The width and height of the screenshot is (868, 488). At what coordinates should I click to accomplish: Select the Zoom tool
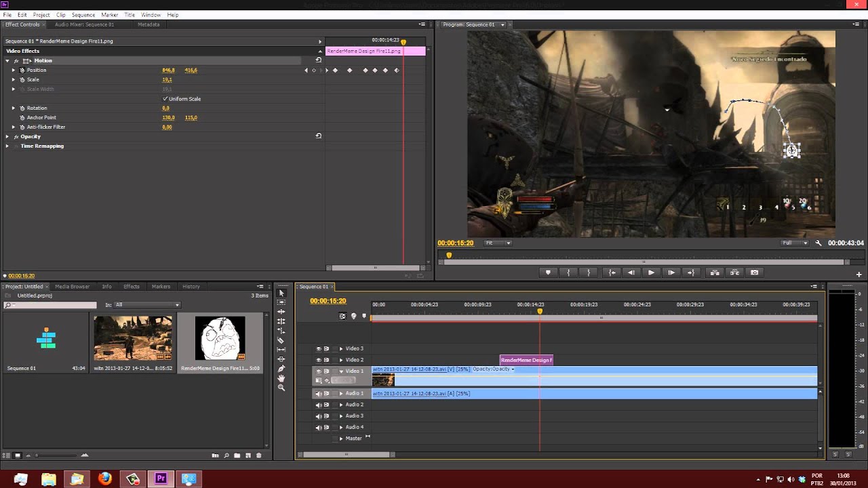pos(281,388)
